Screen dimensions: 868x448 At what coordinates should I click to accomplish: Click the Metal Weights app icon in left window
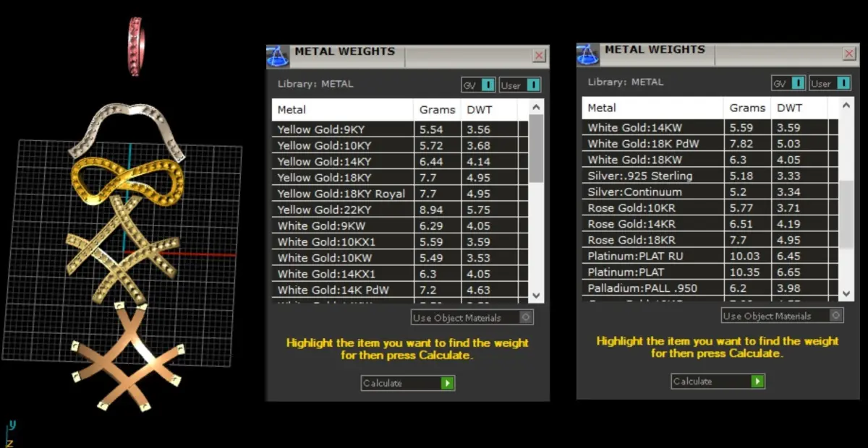[x=278, y=56]
